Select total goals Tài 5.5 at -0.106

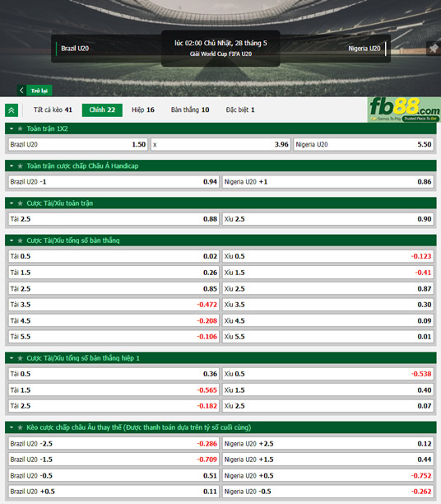[x=114, y=337]
